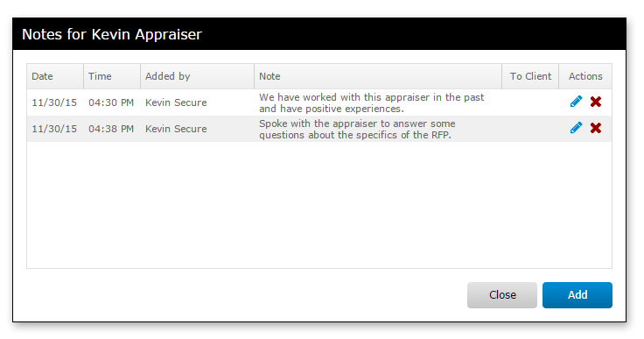
Task: Select the To Client column header
Action: (x=530, y=76)
